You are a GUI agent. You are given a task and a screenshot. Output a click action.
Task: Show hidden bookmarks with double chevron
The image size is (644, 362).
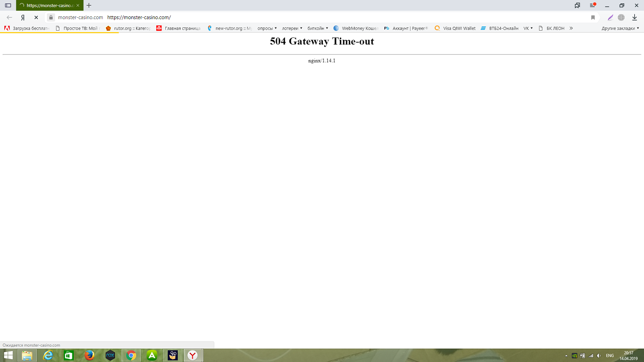pos(571,28)
